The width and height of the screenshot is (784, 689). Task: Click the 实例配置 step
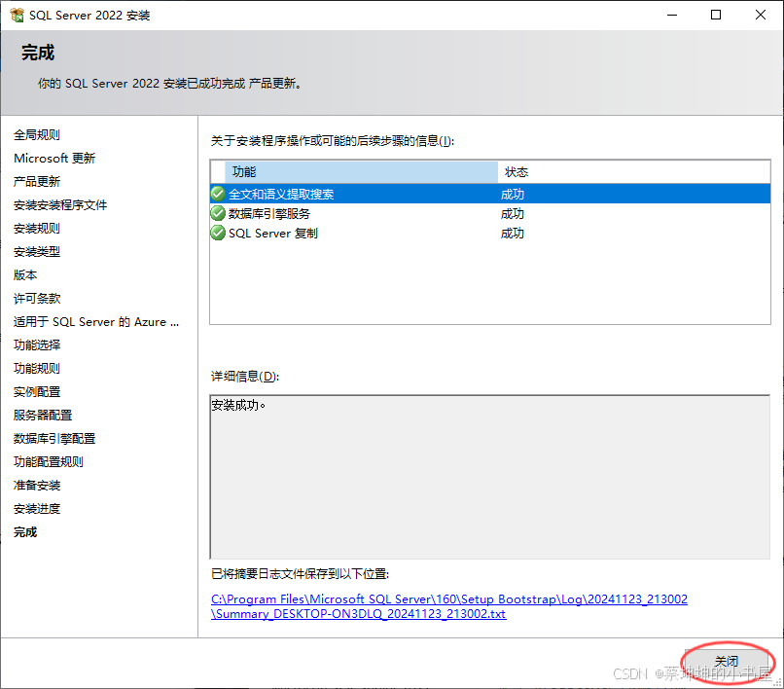(37, 392)
